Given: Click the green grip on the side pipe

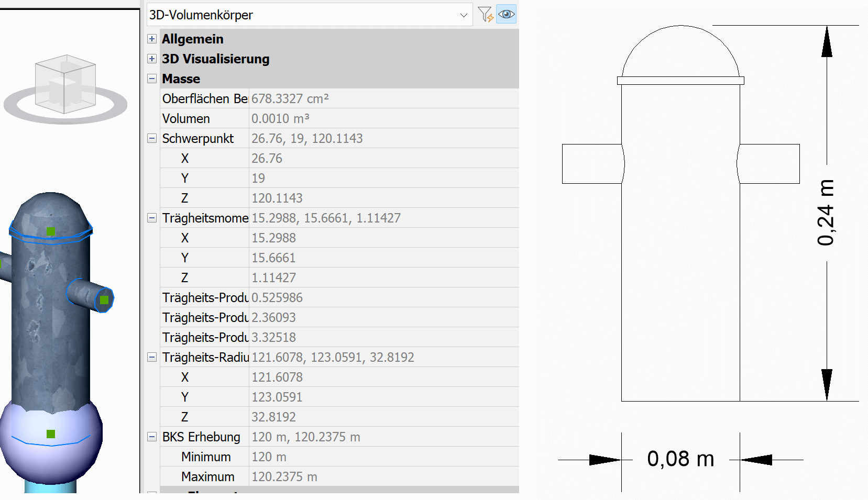Looking at the screenshot, I should (x=104, y=300).
